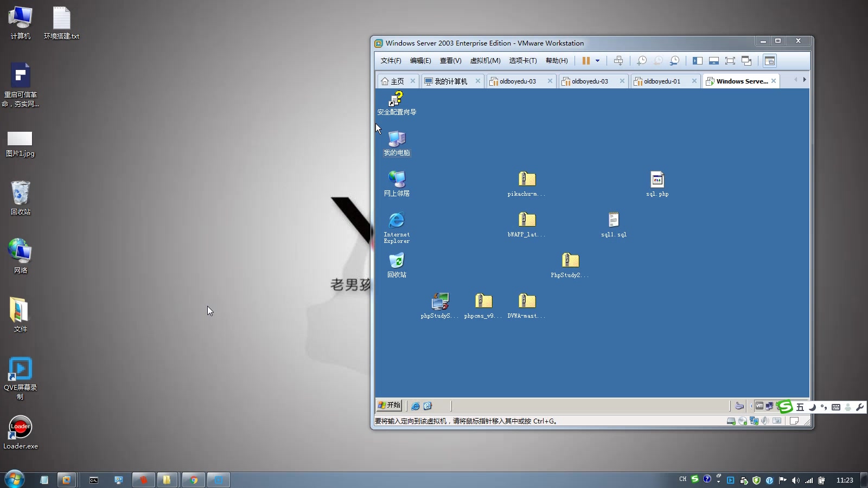Pause the virtual machine with the pause button

coord(586,61)
